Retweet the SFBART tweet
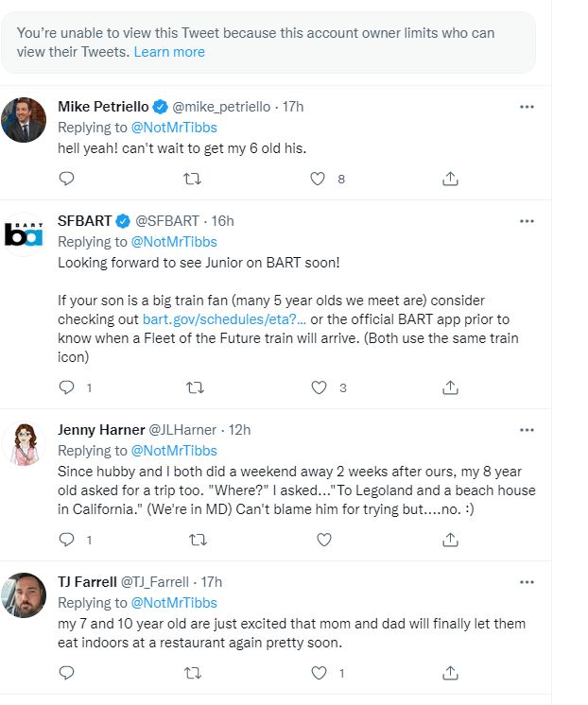The image size is (588, 705). [195, 387]
